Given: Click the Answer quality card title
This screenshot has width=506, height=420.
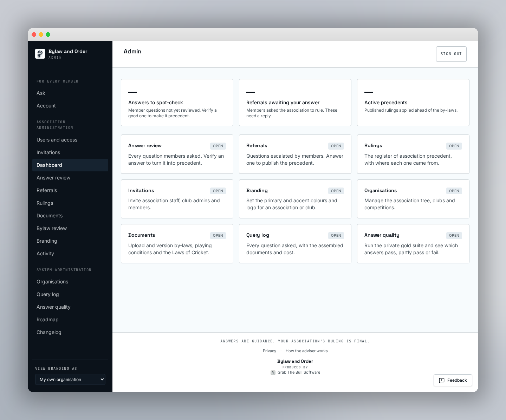Looking at the screenshot, I should tap(382, 235).
